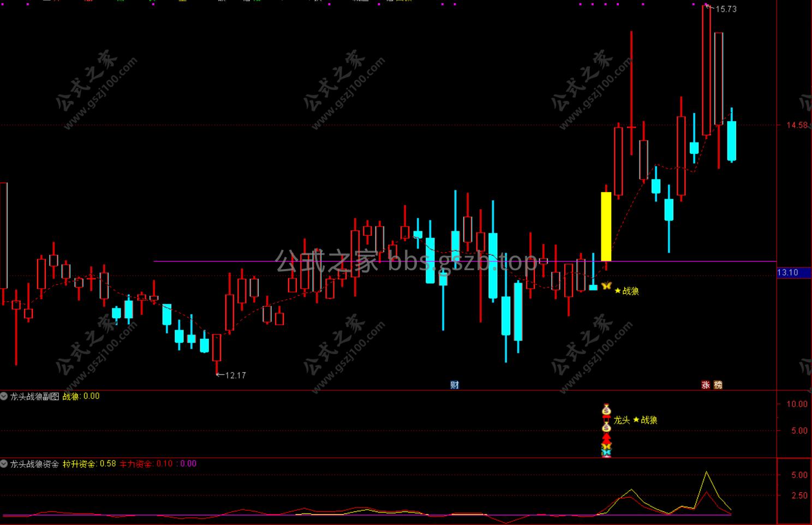Click the blue 财 marker icon
This screenshot has width=812, height=525.
[455, 385]
